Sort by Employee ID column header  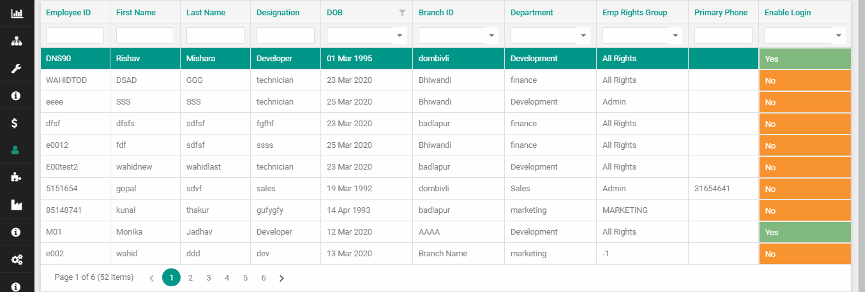click(67, 13)
